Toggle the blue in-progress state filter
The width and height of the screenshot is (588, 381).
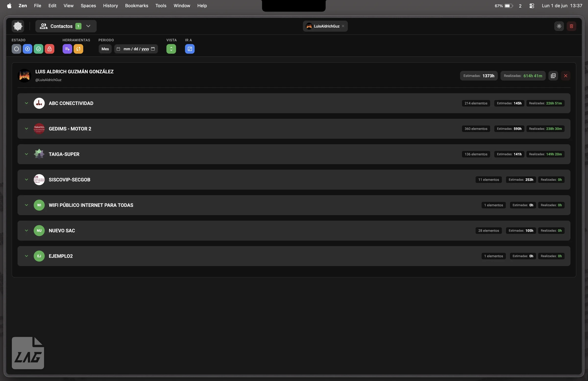click(27, 49)
